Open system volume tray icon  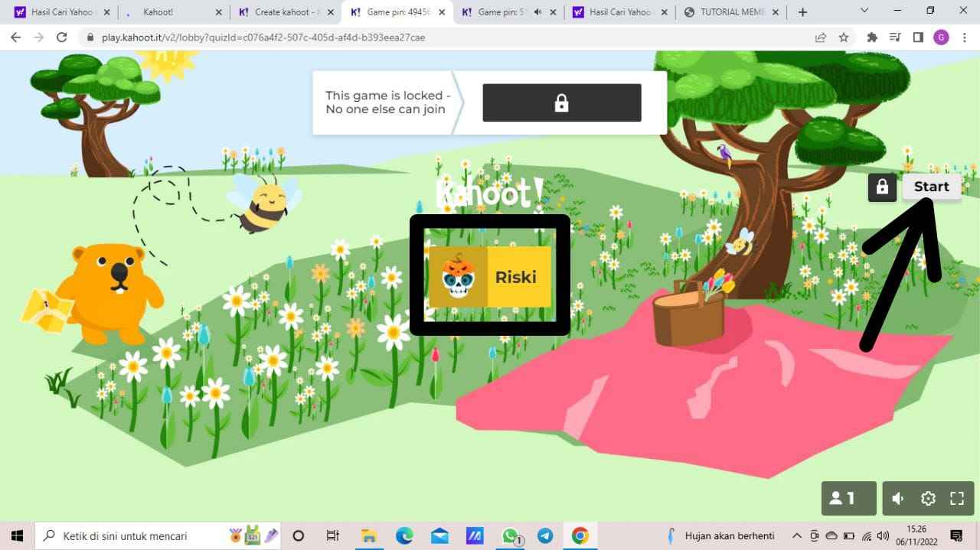(883, 535)
